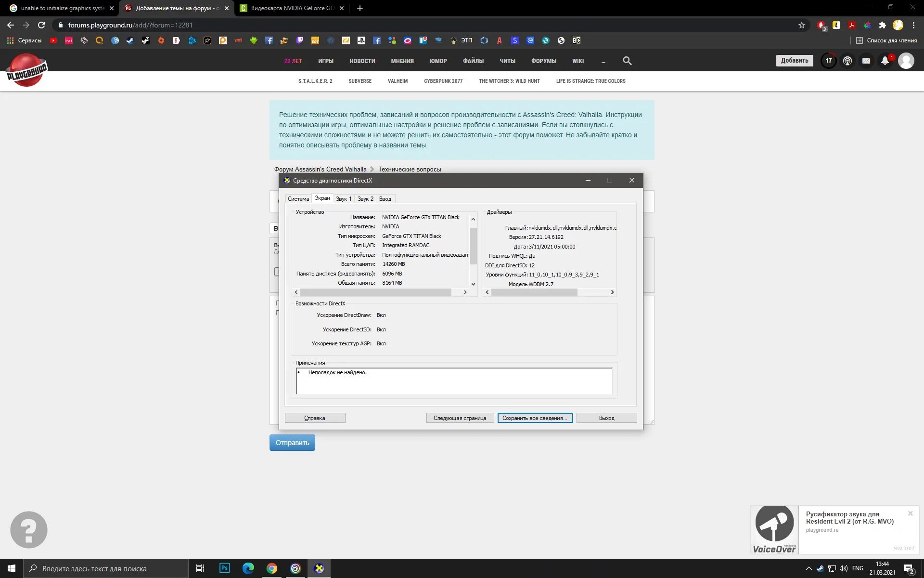Open the notifications bell icon
Viewport: 924px width, 578px height.
(x=885, y=61)
